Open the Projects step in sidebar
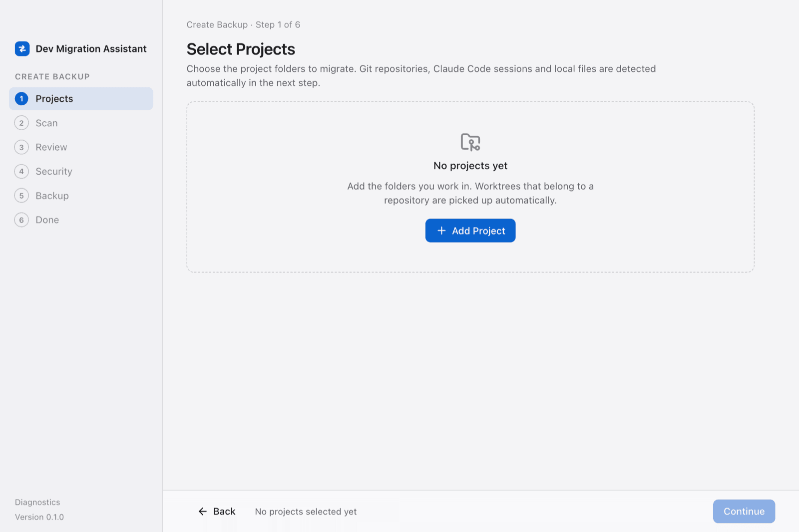 [x=81, y=99]
